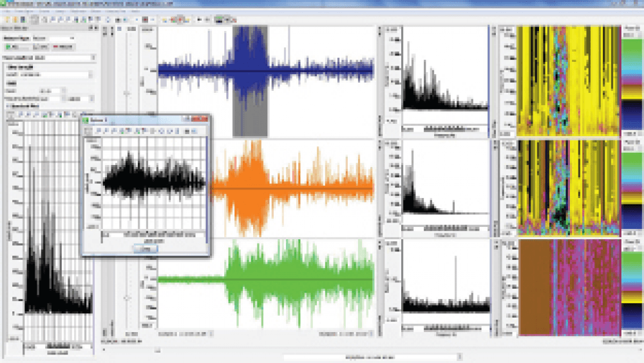Viewport: 644px width, 363px height.
Task: Close the left side panel via its header X
Action: [96, 28]
